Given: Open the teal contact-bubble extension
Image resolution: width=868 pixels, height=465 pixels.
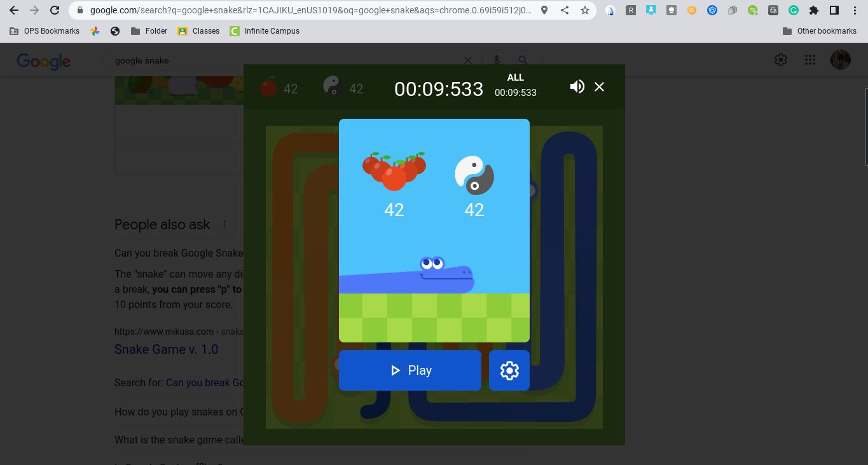Looking at the screenshot, I should pos(651,10).
